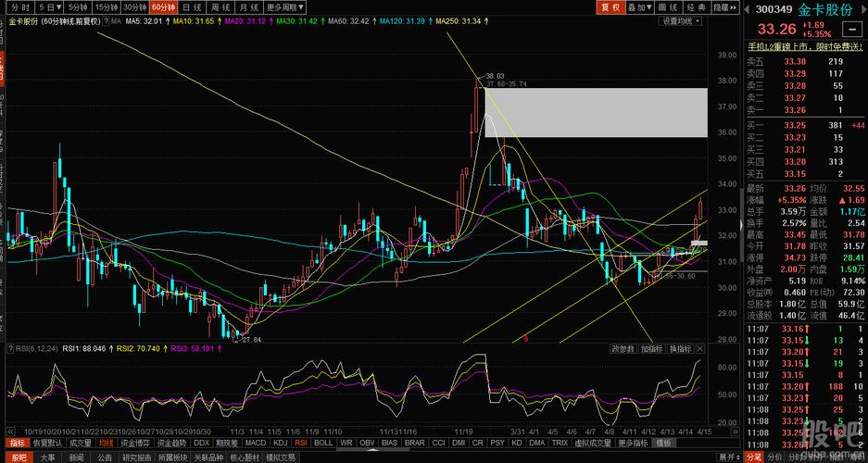The width and height of the screenshot is (868, 463).
Task: Select the 30分钟 timeframe
Action: tap(134, 7)
